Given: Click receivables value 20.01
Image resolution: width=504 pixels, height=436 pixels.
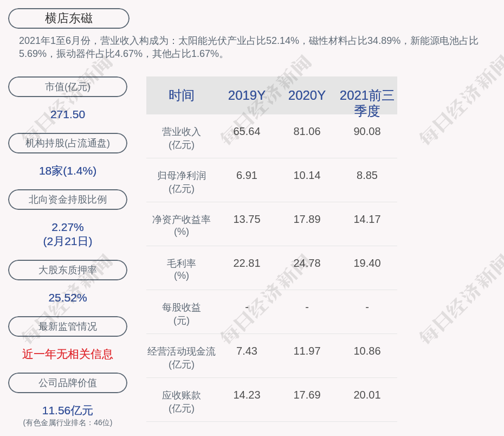Looking at the screenshot, I should [x=367, y=395].
